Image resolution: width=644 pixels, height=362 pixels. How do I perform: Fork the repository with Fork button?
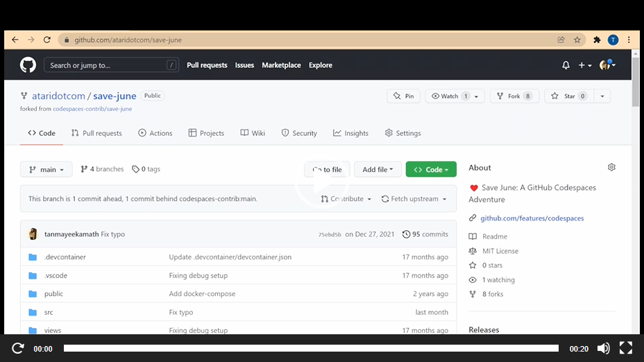pos(514,96)
